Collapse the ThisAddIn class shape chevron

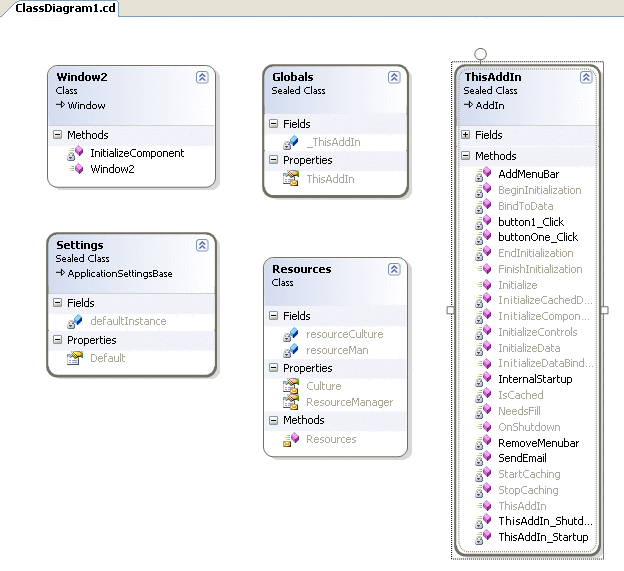click(x=586, y=77)
